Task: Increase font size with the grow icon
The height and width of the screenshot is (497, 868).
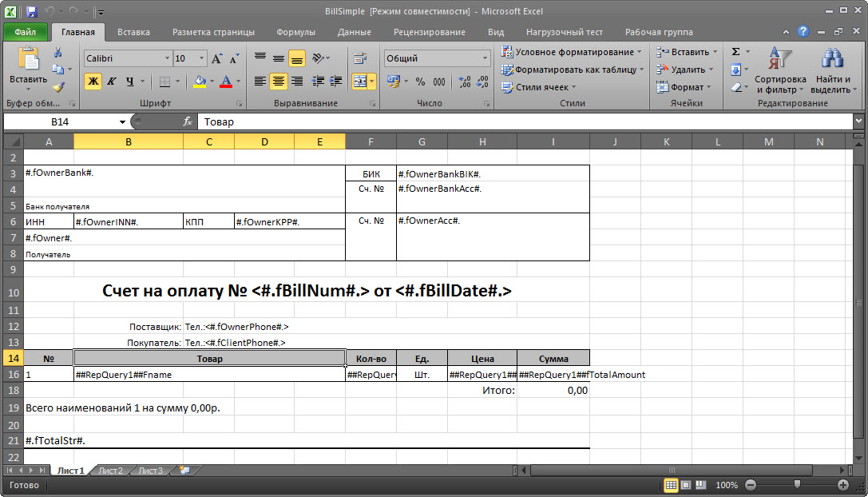Action: point(217,58)
